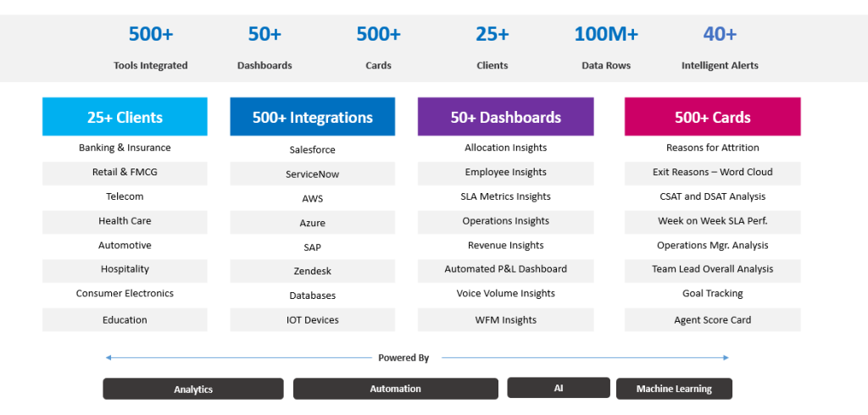Open the 50+ Dashboards header tile
The height and width of the screenshot is (415, 868).
point(505,117)
